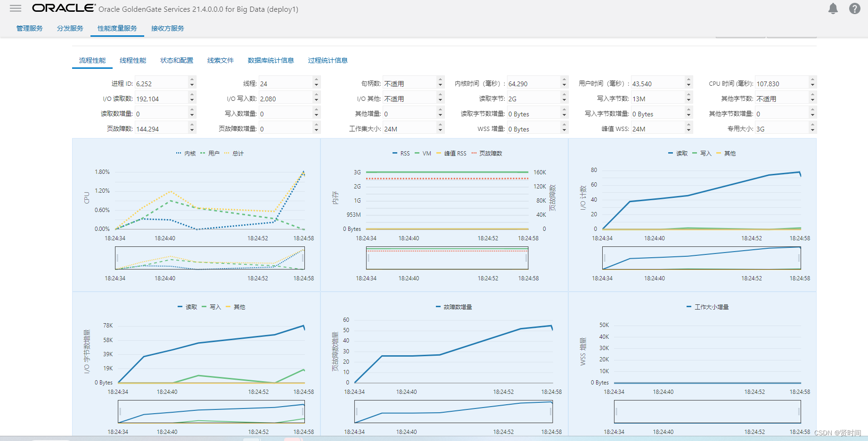This screenshot has width=868, height=441.
Task: Toggle the 故障数增量 legend marker
Action: [454, 307]
